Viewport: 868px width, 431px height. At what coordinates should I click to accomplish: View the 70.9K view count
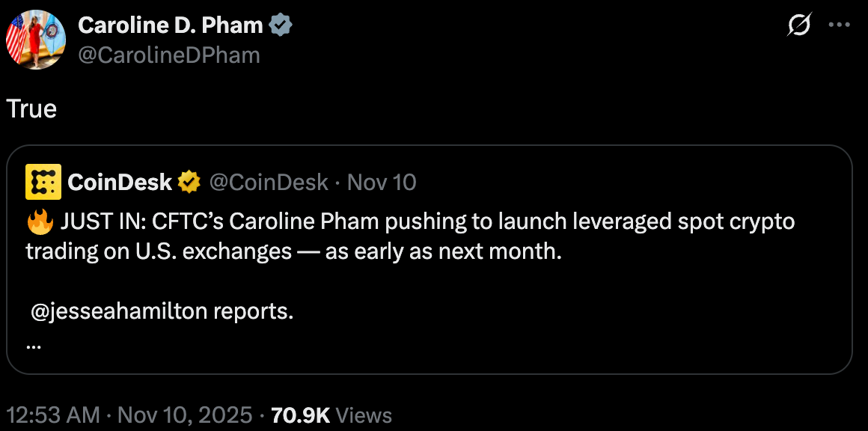pos(300,415)
